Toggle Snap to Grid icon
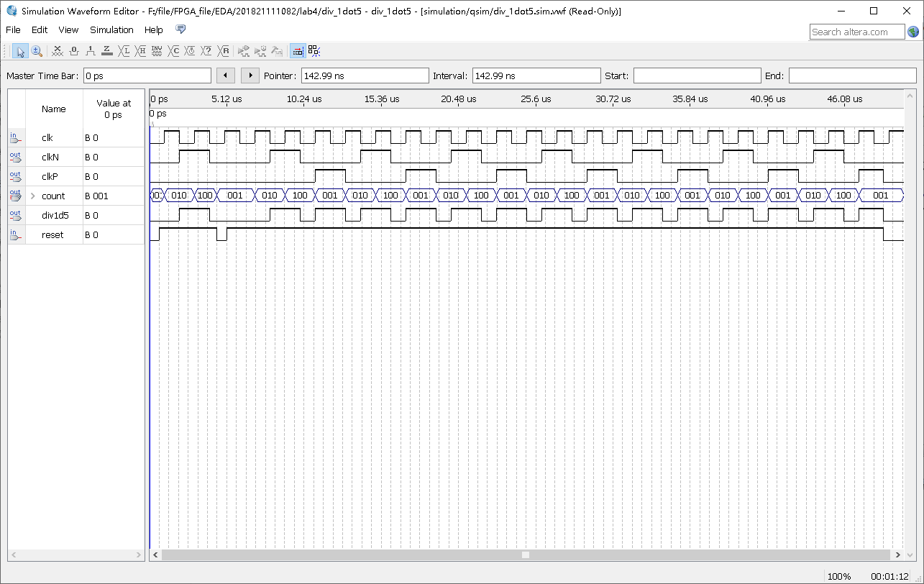924x584 pixels. [x=298, y=51]
